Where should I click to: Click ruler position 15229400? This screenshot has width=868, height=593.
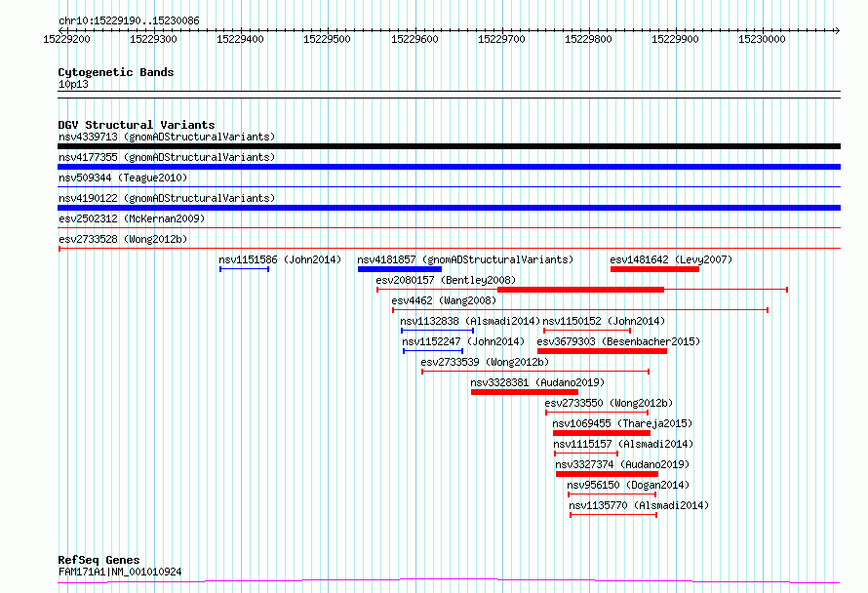click(240, 39)
